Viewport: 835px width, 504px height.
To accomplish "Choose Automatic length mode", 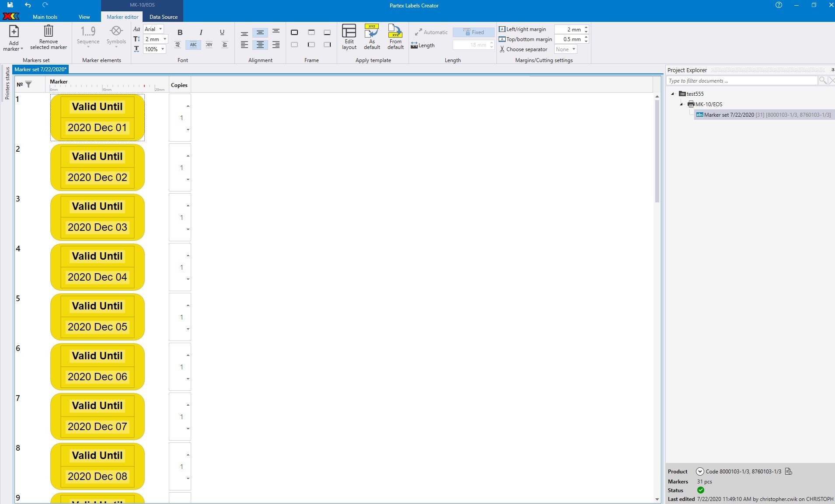I will point(431,32).
